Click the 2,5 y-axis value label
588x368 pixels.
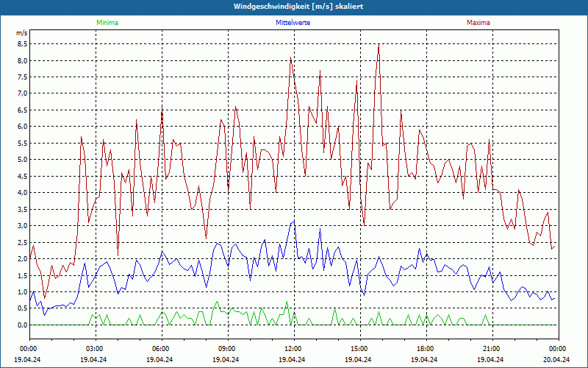(x=22, y=242)
